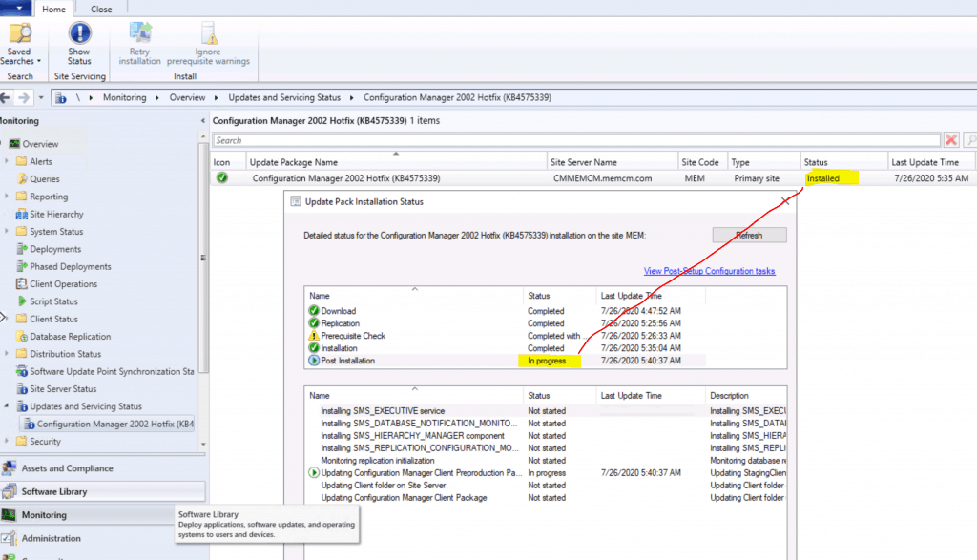Select Configuration Manager 2002 Hotfix tree item
The height and width of the screenshot is (560, 977).
point(109,424)
